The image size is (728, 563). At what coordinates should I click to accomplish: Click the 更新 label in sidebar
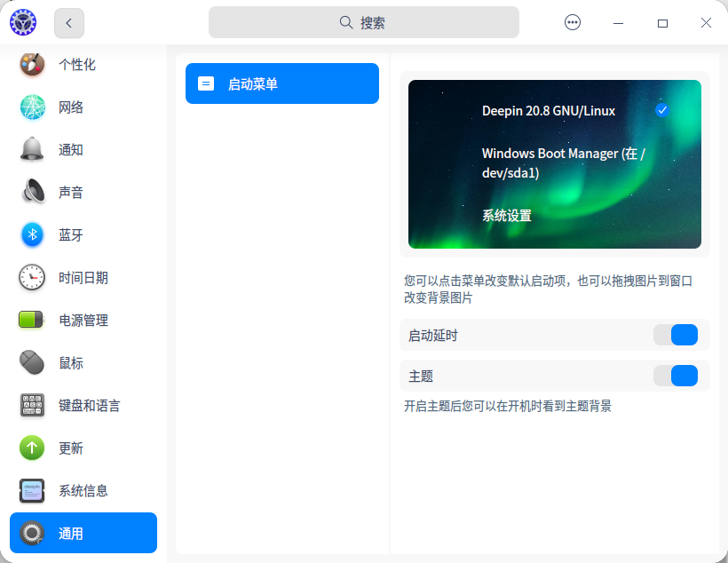click(x=71, y=448)
